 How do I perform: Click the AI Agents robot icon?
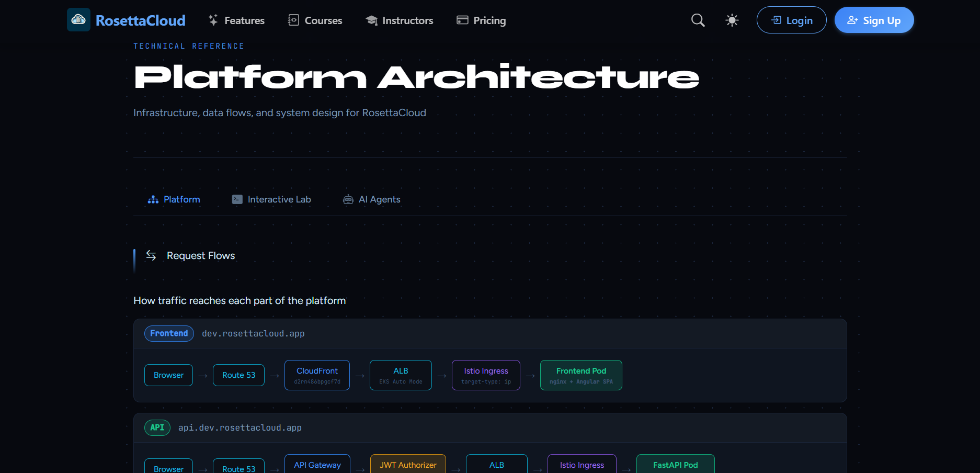pos(348,199)
